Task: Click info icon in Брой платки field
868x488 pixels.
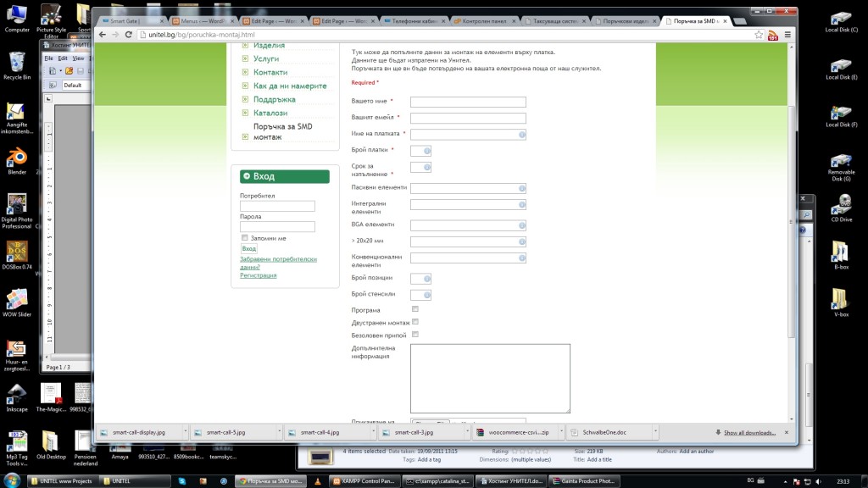Action: 427,151
